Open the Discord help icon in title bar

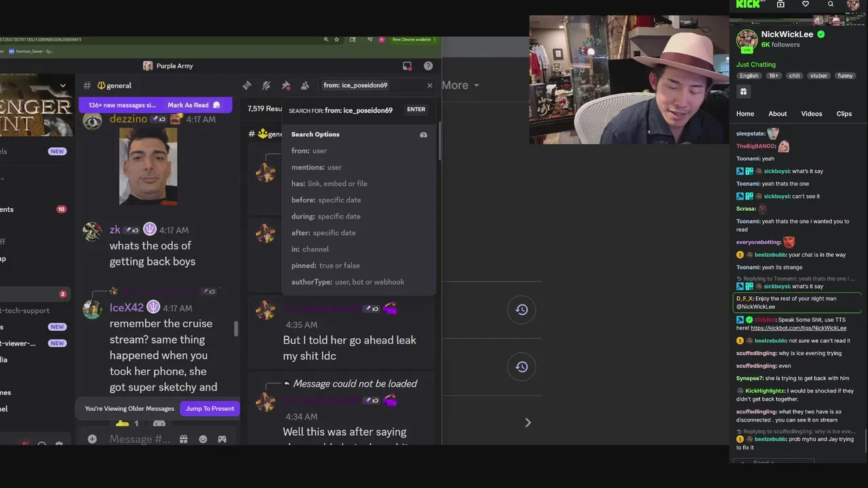coord(428,66)
